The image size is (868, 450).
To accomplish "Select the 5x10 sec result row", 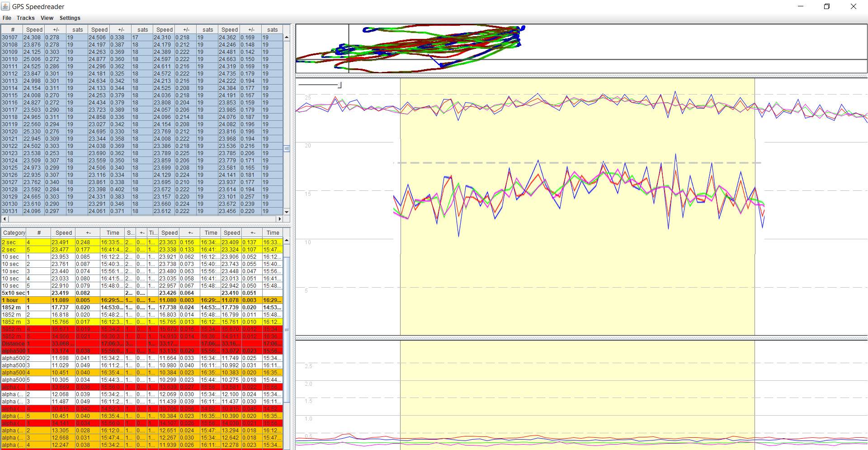I will pyautogui.click(x=14, y=293).
